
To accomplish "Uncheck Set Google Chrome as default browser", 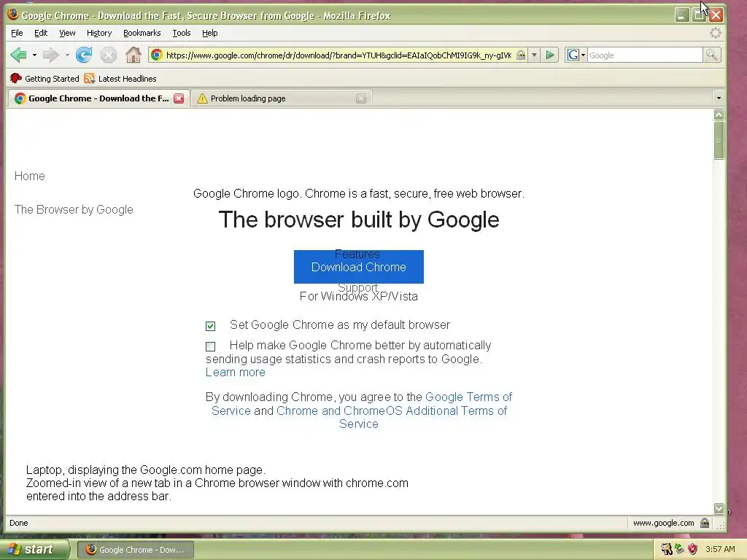I will (211, 326).
